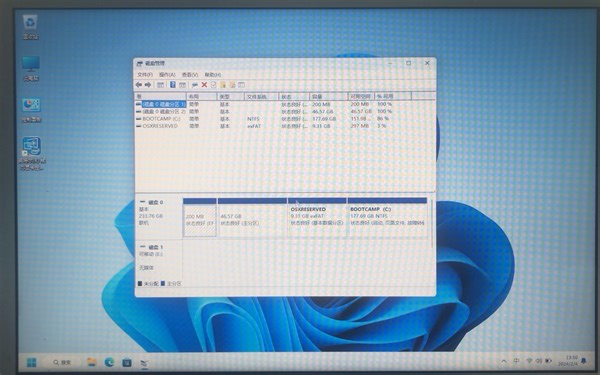Viewport: 600px width, 375px height.
Task: Click the red X delete toolbar icon
Action: click(x=204, y=85)
